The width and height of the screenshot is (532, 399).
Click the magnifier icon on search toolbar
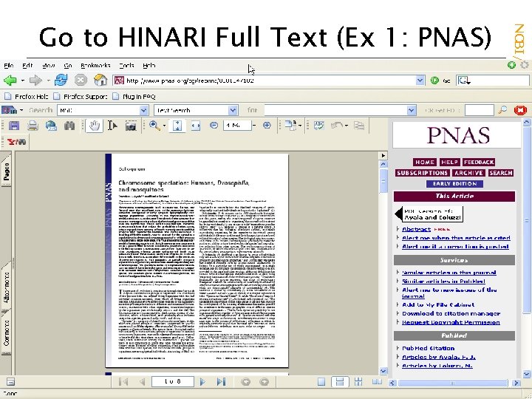click(x=502, y=110)
